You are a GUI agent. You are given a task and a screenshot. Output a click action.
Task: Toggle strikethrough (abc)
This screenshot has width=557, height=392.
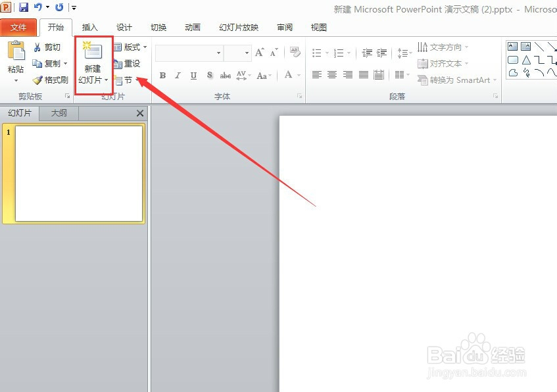point(225,76)
